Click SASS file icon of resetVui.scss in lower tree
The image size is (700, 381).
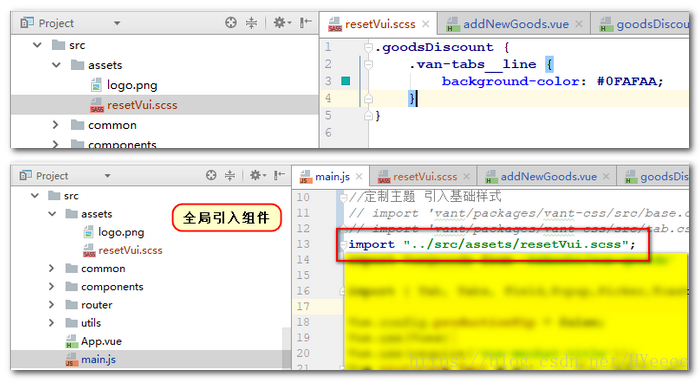point(89,250)
